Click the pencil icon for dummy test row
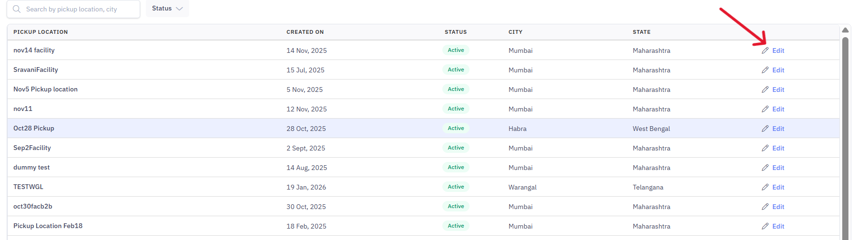 (x=765, y=168)
